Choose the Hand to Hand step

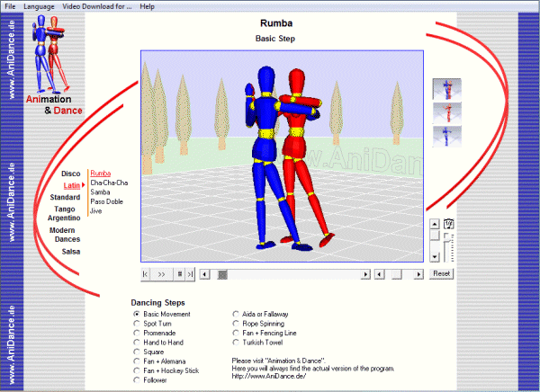(x=137, y=343)
